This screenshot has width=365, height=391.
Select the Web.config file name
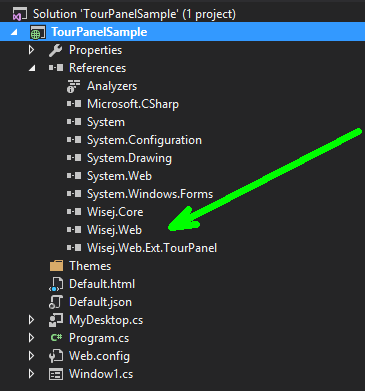(x=99, y=356)
